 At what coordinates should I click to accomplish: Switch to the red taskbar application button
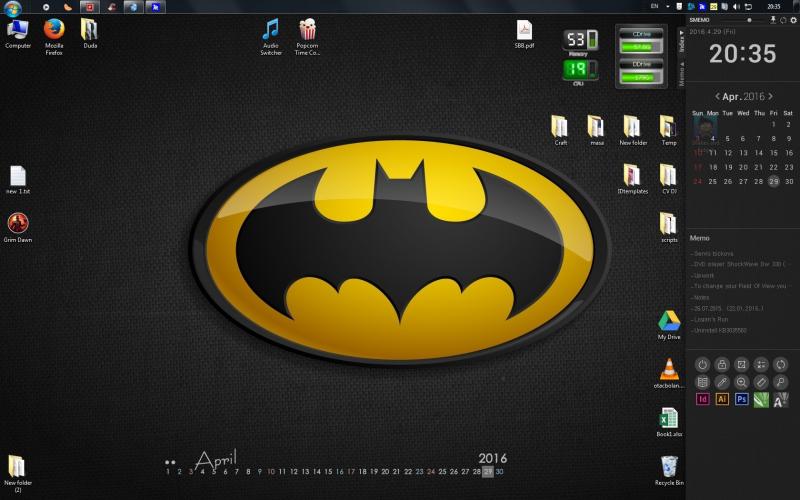point(90,7)
